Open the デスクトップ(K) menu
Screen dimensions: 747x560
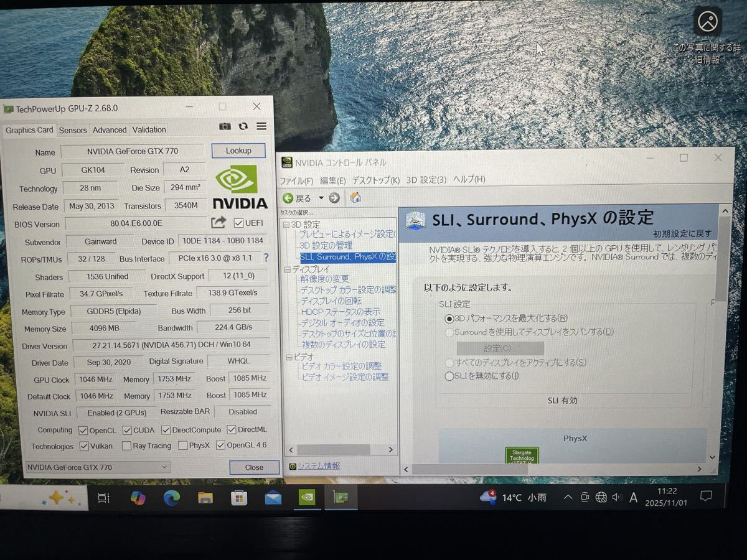pyautogui.click(x=376, y=180)
